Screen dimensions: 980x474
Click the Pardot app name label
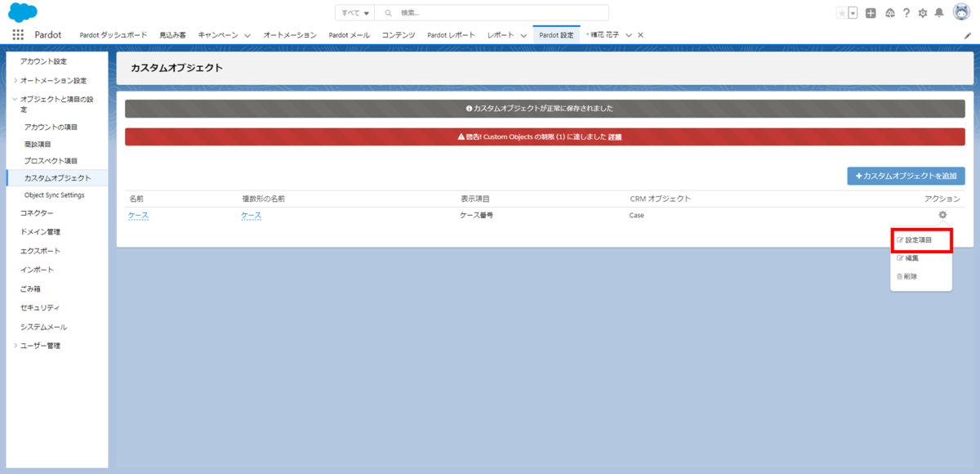[x=48, y=35]
